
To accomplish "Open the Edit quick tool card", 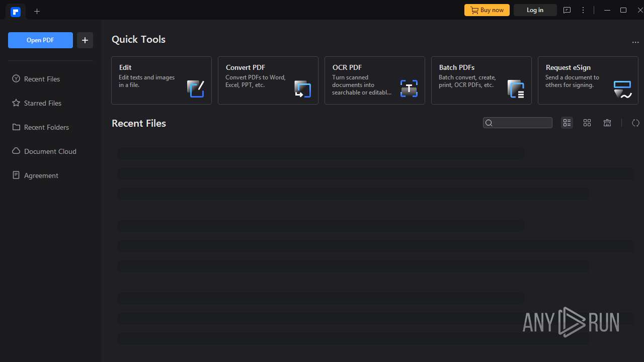I will coord(162,80).
